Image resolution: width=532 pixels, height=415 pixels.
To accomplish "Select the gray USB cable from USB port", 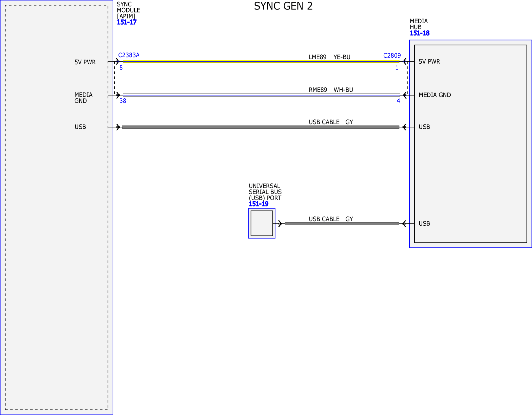I will point(342,223).
